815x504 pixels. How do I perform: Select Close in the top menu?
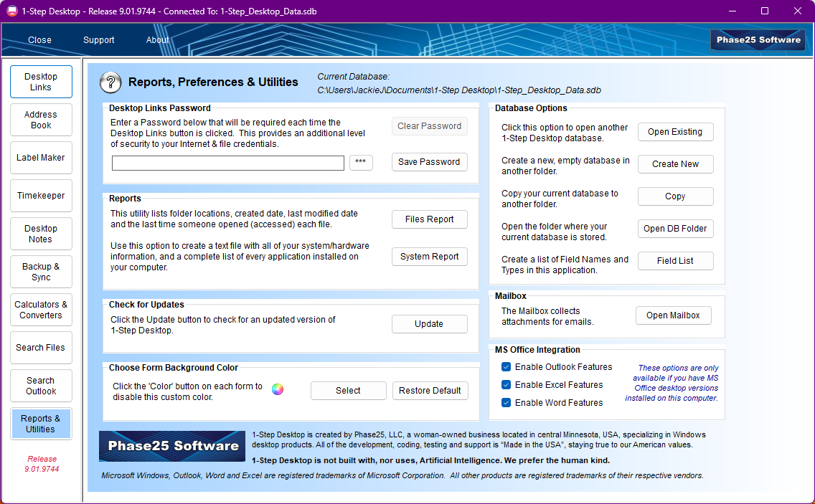pos(39,40)
